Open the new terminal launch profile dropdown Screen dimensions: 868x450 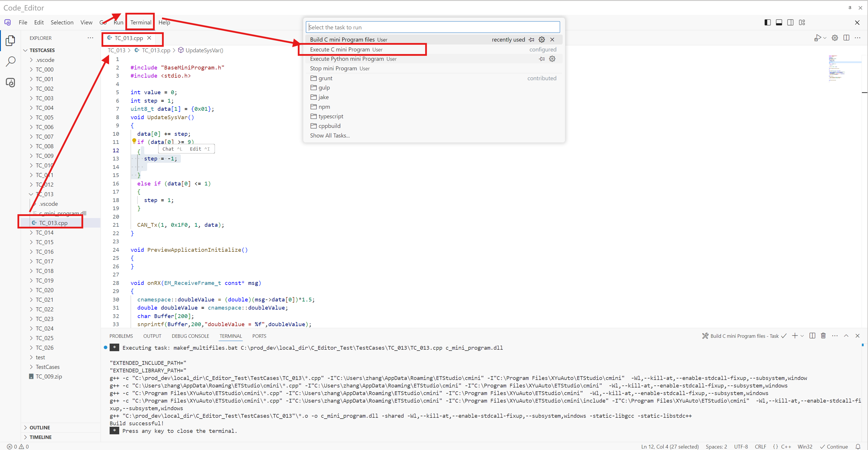click(x=802, y=336)
